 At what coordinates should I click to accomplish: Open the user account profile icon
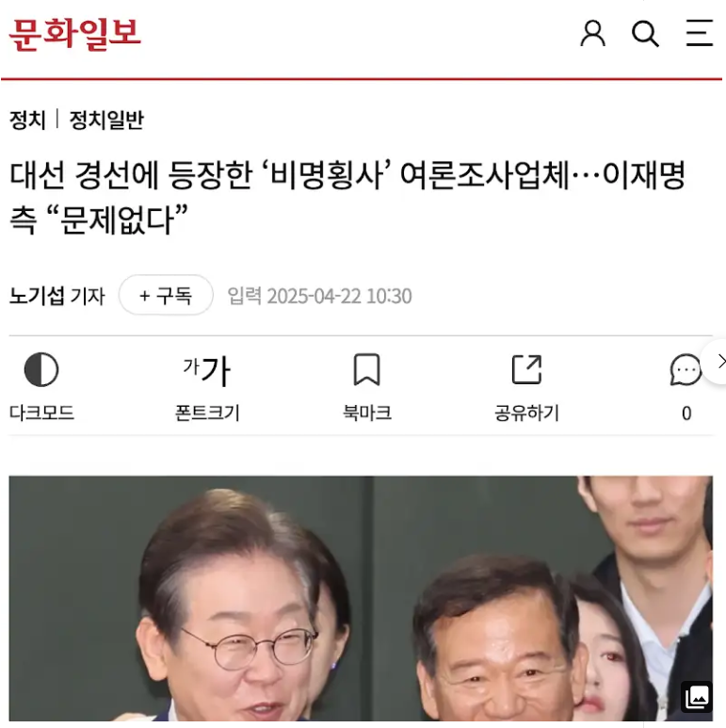593,33
